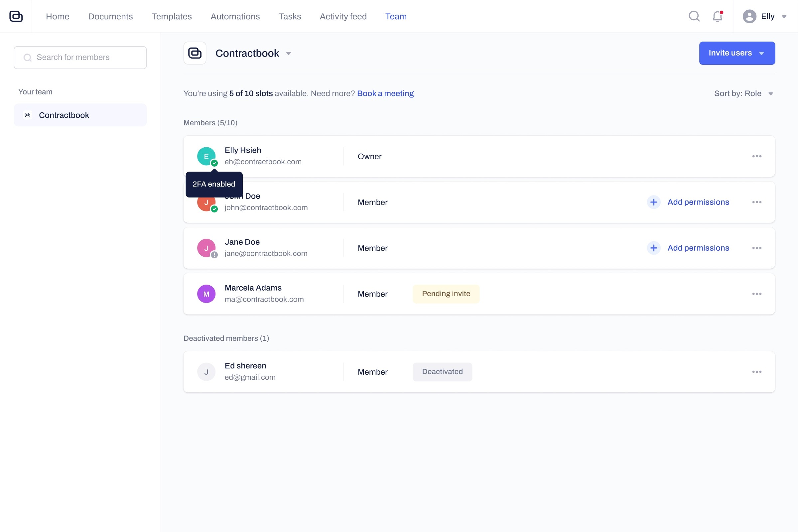This screenshot has width=798, height=532.
Task: Go to the Home tab
Action: point(57,16)
